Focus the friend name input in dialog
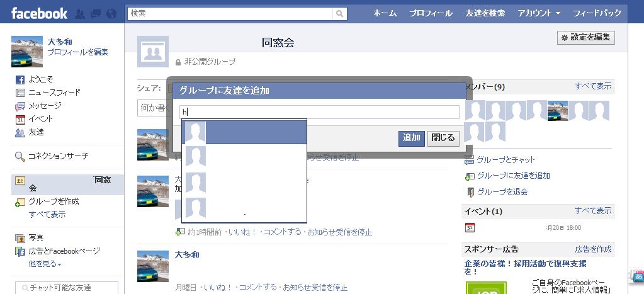 [x=320, y=112]
